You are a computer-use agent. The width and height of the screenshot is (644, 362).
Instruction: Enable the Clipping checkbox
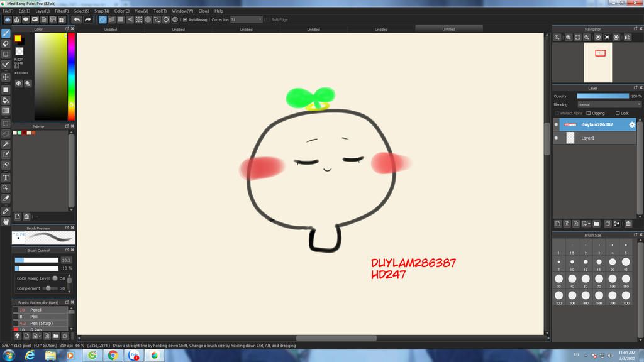(589, 113)
